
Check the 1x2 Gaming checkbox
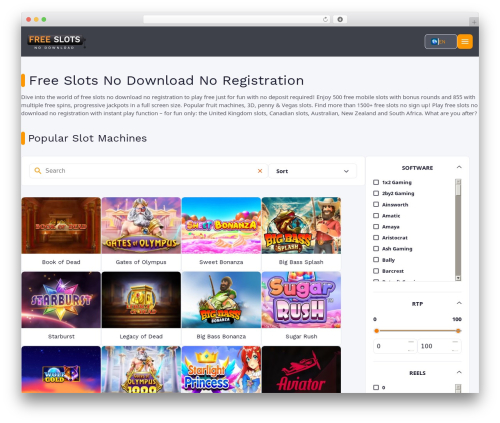[376, 182]
